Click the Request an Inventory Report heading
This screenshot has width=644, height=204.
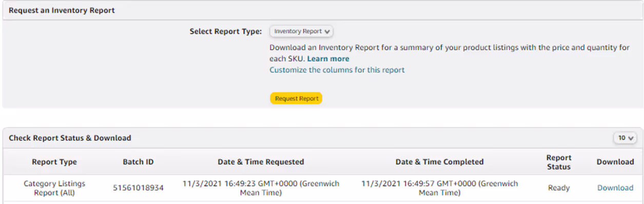[x=62, y=10]
